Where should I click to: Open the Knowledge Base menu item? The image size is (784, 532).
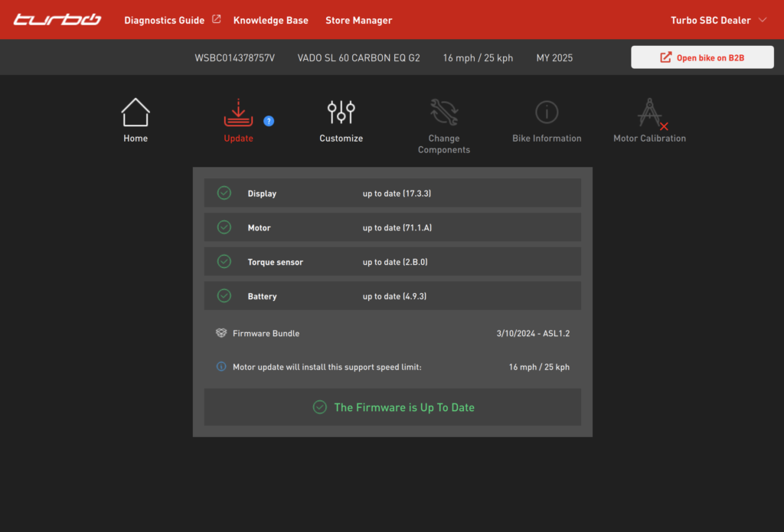click(x=270, y=21)
